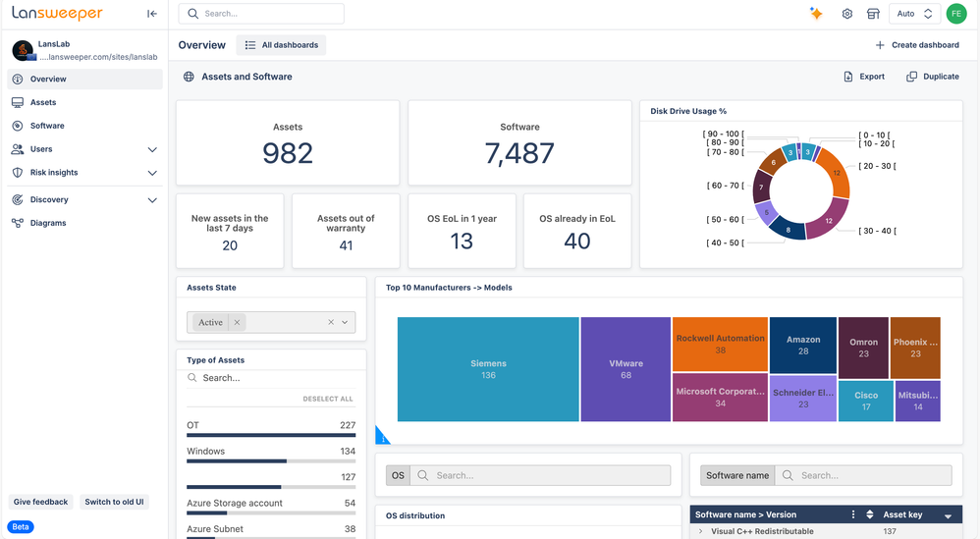
Task: Export the Assets and Software dashboard
Action: click(864, 77)
